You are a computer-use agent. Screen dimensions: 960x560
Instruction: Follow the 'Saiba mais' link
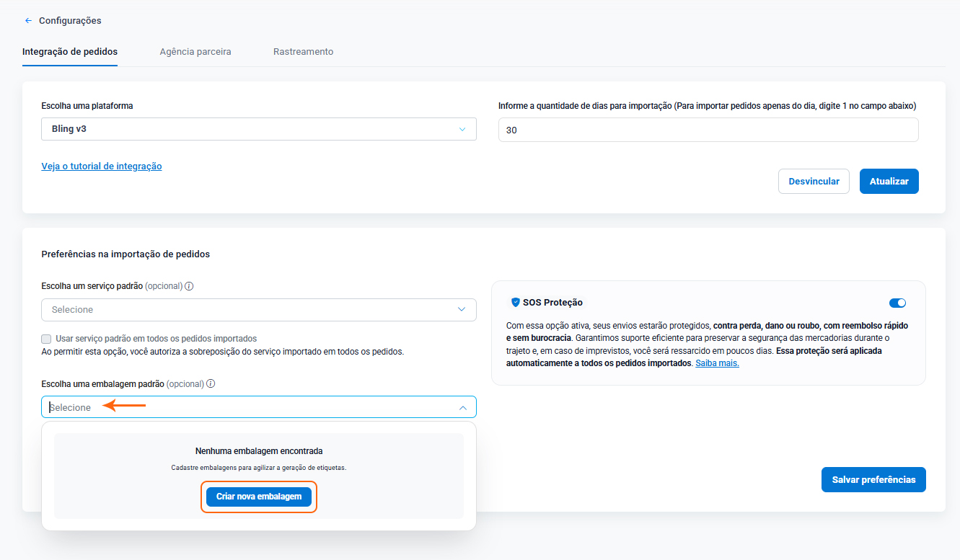point(717,363)
